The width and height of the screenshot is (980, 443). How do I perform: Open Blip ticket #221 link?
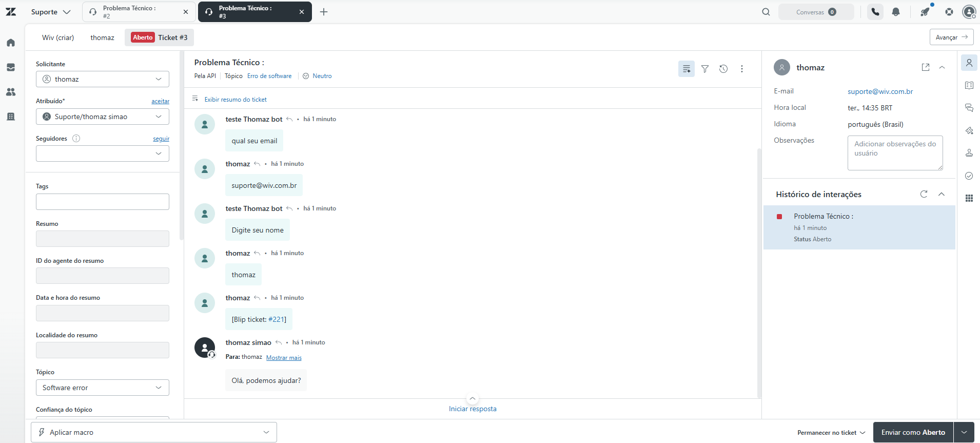[276, 319]
